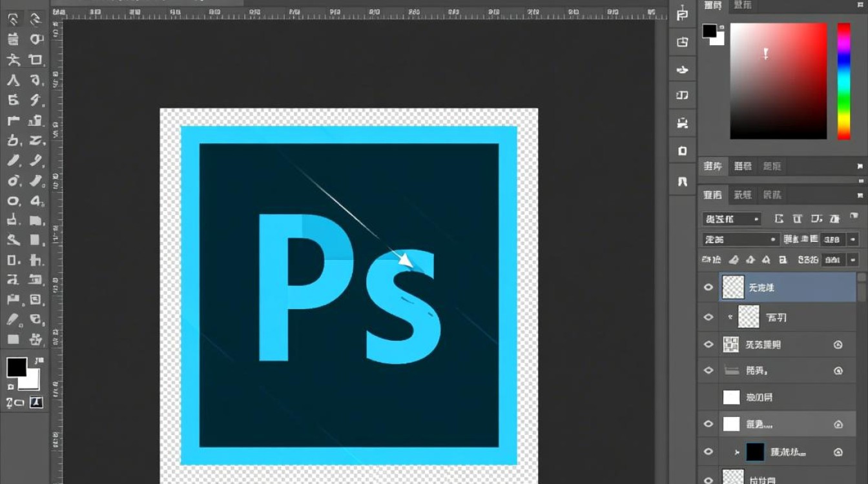Click the black foreground swatch in Color panel
The width and height of the screenshot is (868, 484).
tap(710, 30)
